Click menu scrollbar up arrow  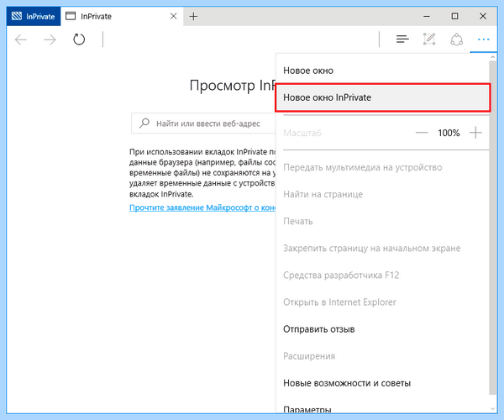pos(493,57)
